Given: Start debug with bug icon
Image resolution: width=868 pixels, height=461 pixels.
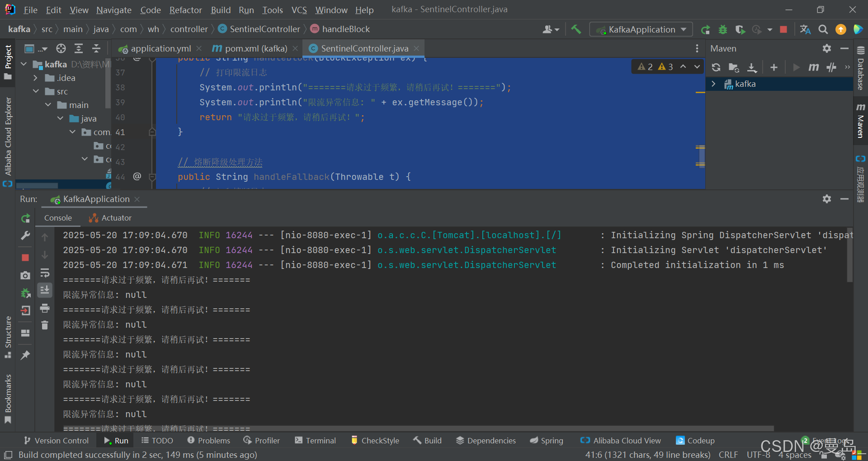Looking at the screenshot, I should 723,29.
